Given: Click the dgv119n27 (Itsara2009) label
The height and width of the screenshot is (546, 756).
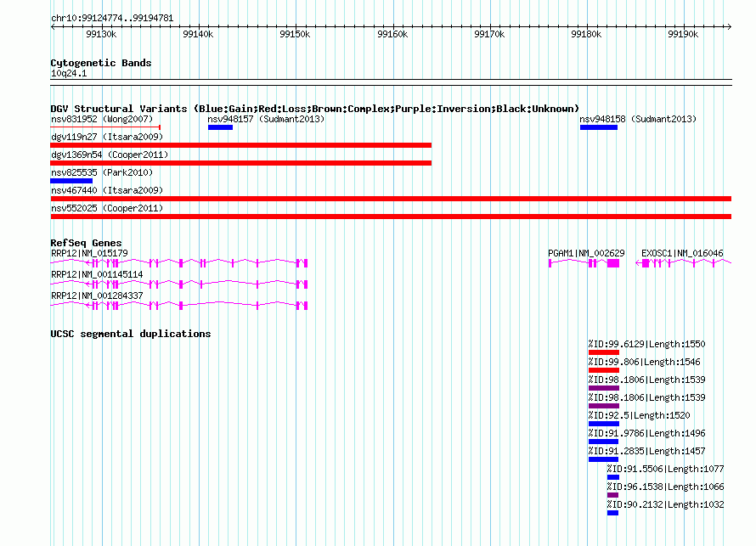Looking at the screenshot, I should tap(107, 137).
